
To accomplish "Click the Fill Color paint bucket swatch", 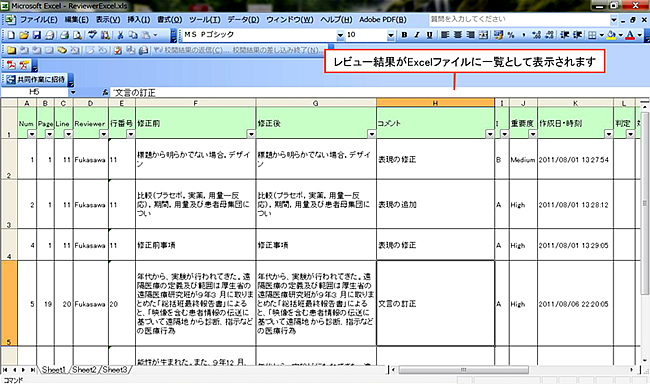I will 611,35.
